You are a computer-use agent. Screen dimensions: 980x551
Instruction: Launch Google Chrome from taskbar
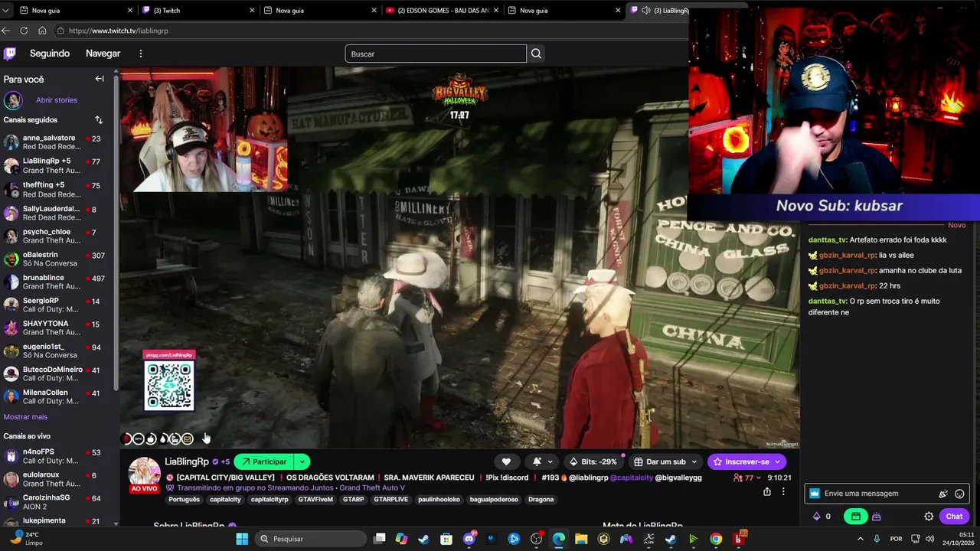coord(716,539)
